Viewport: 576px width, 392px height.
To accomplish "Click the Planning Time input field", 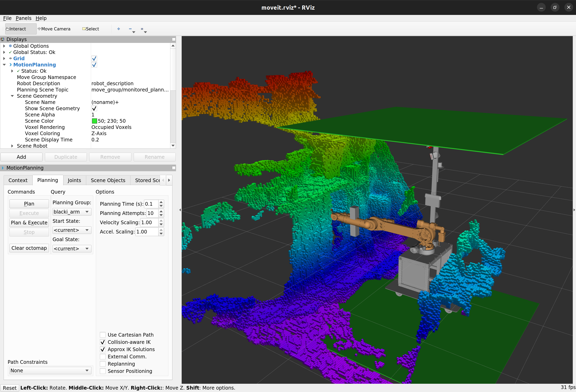I will point(151,204).
